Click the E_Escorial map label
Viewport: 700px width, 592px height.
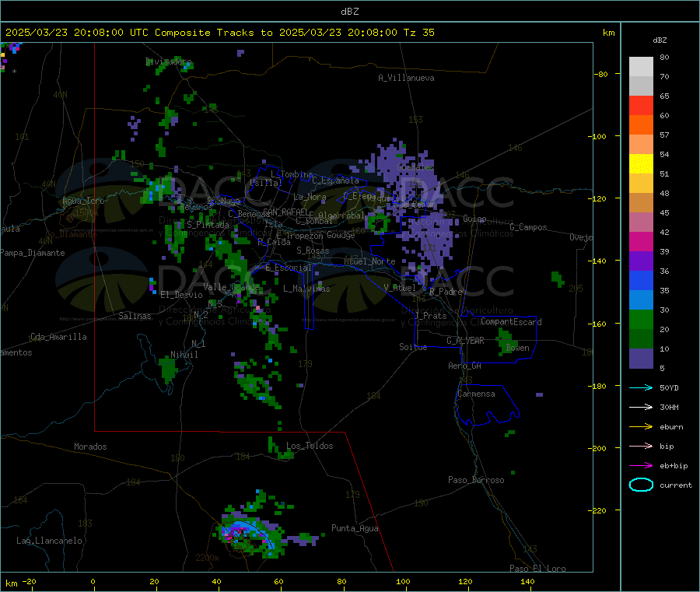289,268
